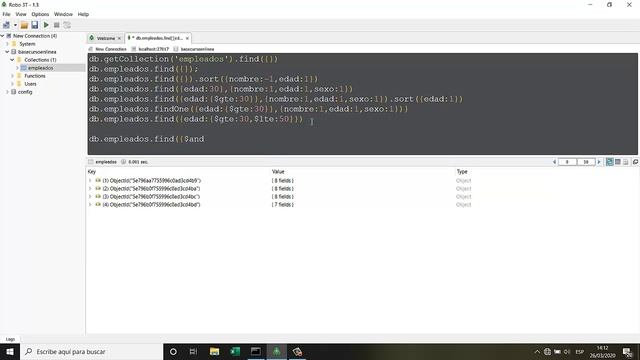Open the Options menu

tap(40, 14)
